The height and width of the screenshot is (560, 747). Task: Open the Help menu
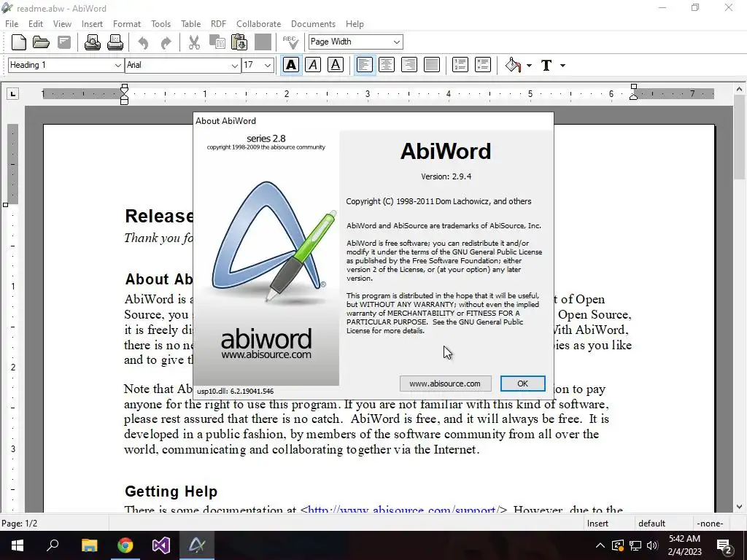click(x=355, y=24)
